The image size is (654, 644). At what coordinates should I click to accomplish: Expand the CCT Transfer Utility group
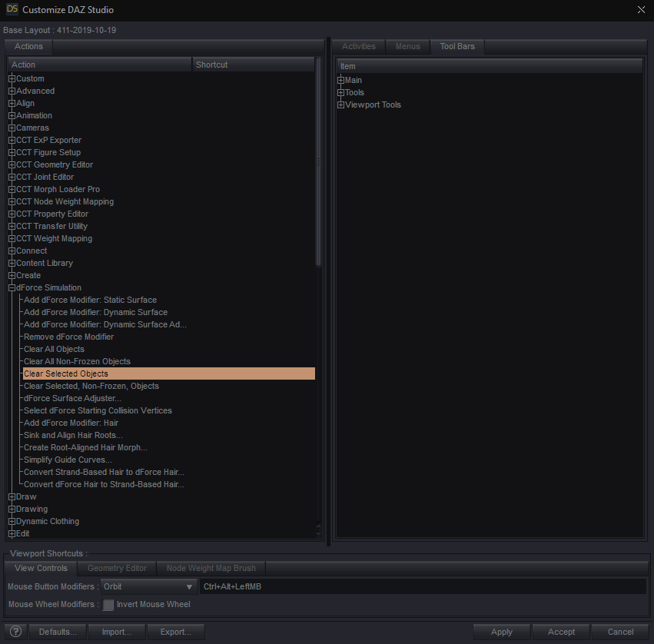12,226
